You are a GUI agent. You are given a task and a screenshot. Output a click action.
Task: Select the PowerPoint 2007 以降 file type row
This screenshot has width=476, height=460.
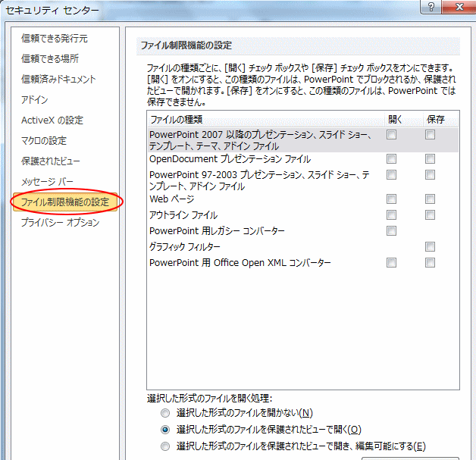[x=303, y=140]
